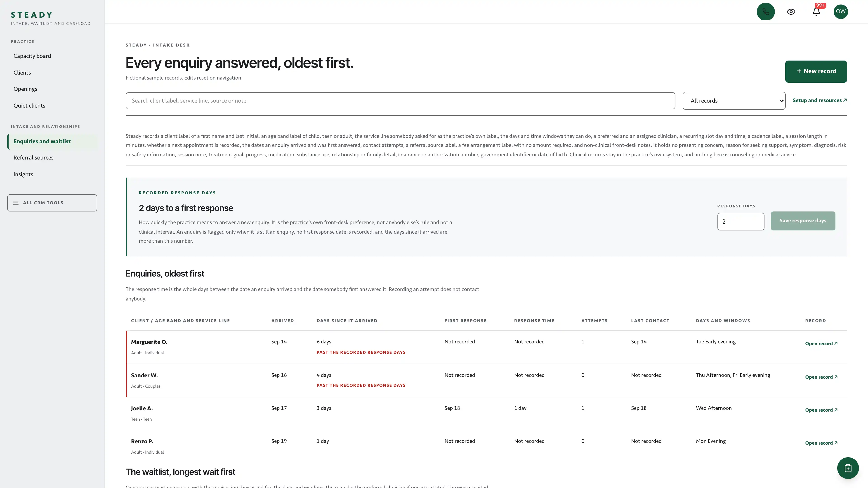
Task: Open record for Sander W.
Action: click(821, 377)
